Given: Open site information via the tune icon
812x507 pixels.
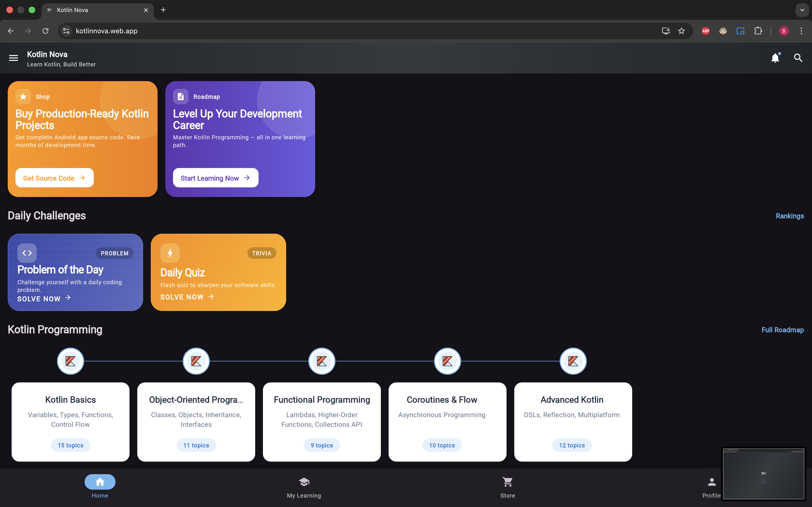Looking at the screenshot, I should (x=66, y=30).
